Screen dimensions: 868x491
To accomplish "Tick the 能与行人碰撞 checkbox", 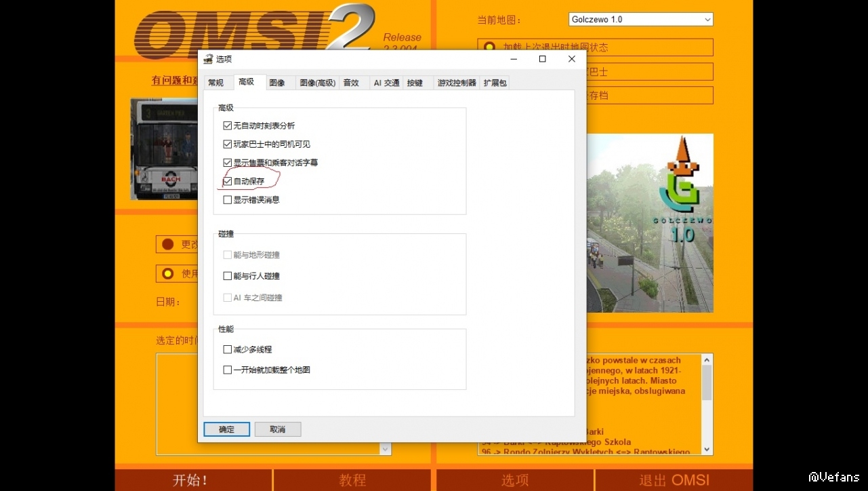I will [228, 276].
